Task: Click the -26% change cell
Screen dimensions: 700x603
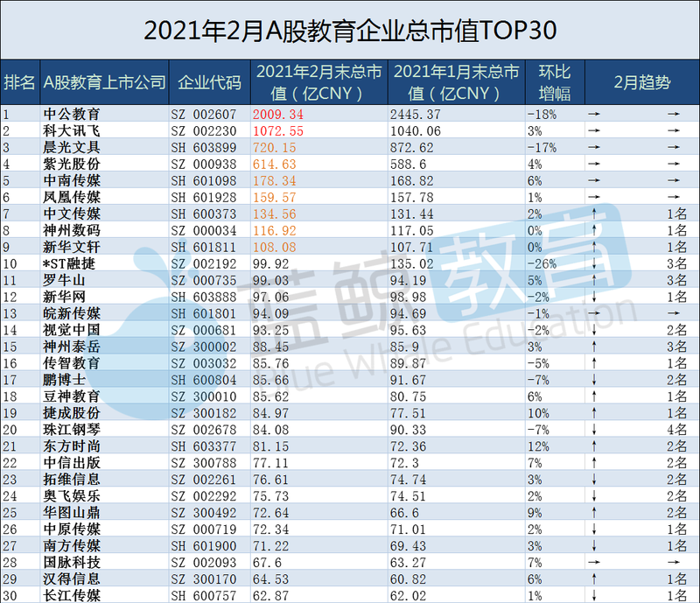Action: (542, 263)
